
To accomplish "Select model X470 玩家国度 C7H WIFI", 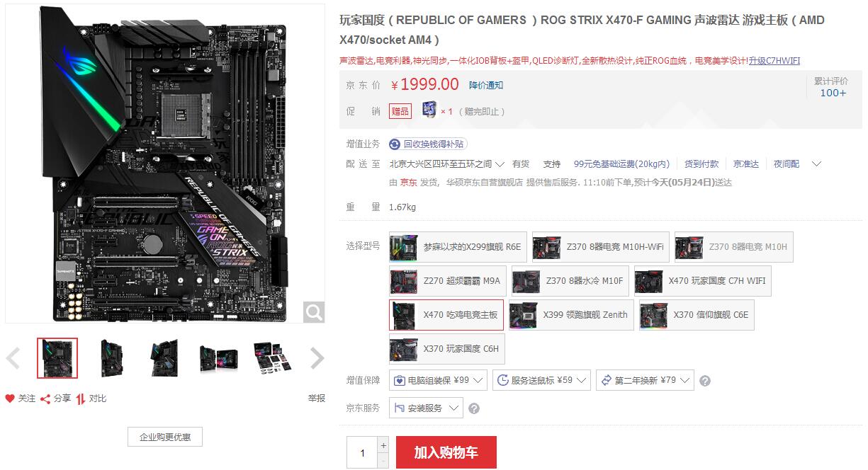I will (x=702, y=281).
